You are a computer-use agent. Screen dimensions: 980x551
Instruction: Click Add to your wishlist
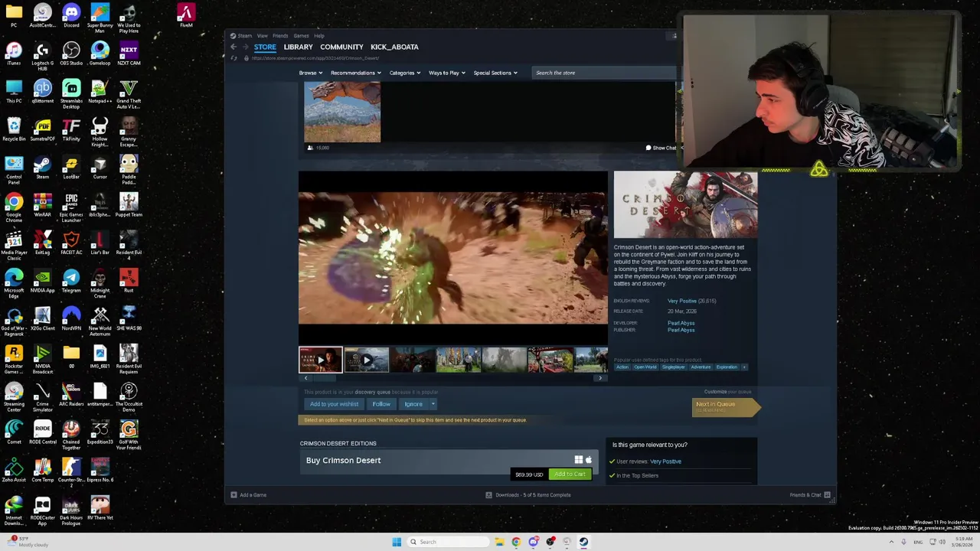pos(334,404)
